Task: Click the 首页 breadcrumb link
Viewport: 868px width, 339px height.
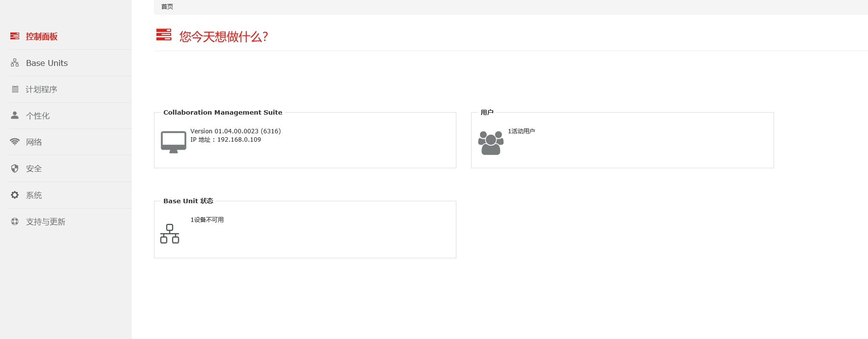Action: [x=167, y=7]
